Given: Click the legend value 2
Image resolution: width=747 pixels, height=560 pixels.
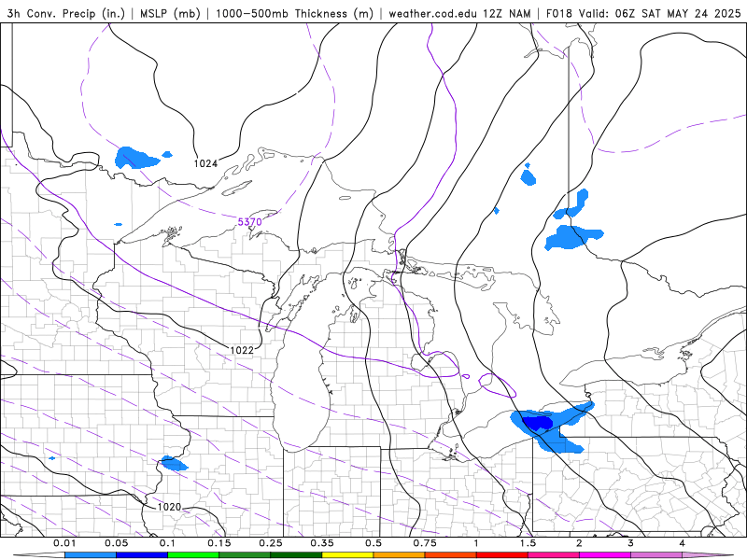Looking at the screenshot, I should point(579,543).
